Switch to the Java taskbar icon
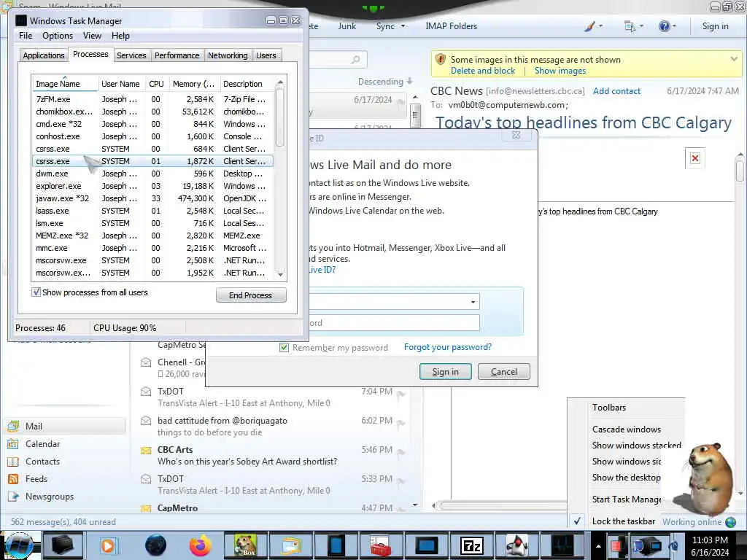Screen dimensions: 747x560 tap(516, 545)
